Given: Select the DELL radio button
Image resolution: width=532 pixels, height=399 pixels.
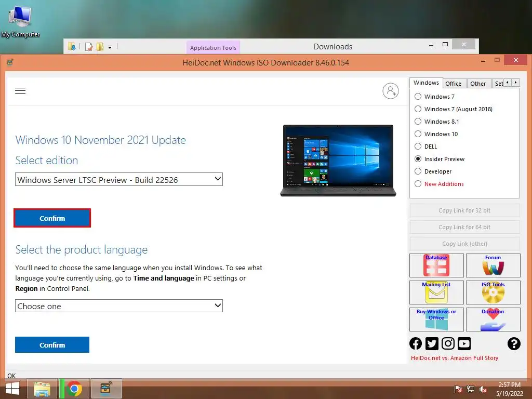Looking at the screenshot, I should [x=418, y=147].
